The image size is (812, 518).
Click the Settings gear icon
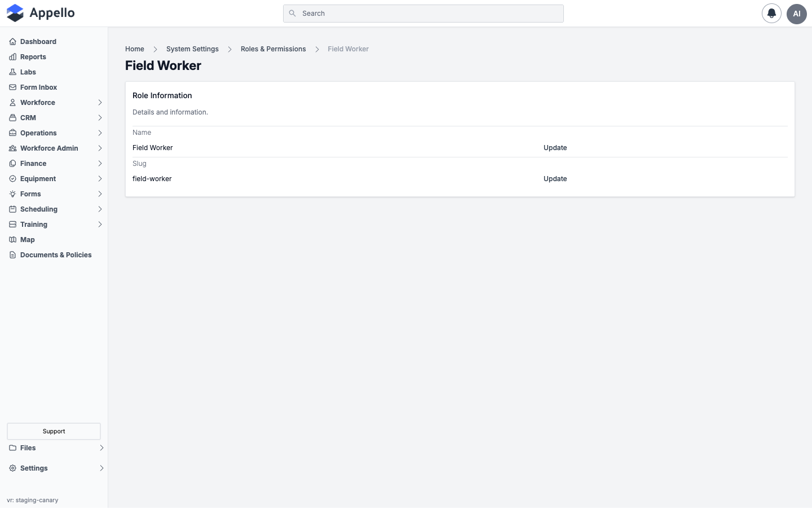pos(12,468)
